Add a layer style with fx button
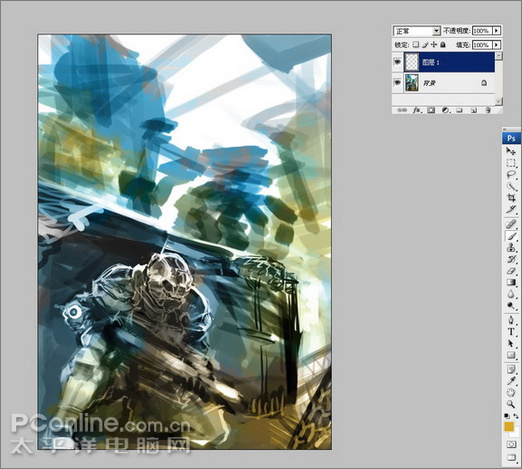 (x=417, y=110)
